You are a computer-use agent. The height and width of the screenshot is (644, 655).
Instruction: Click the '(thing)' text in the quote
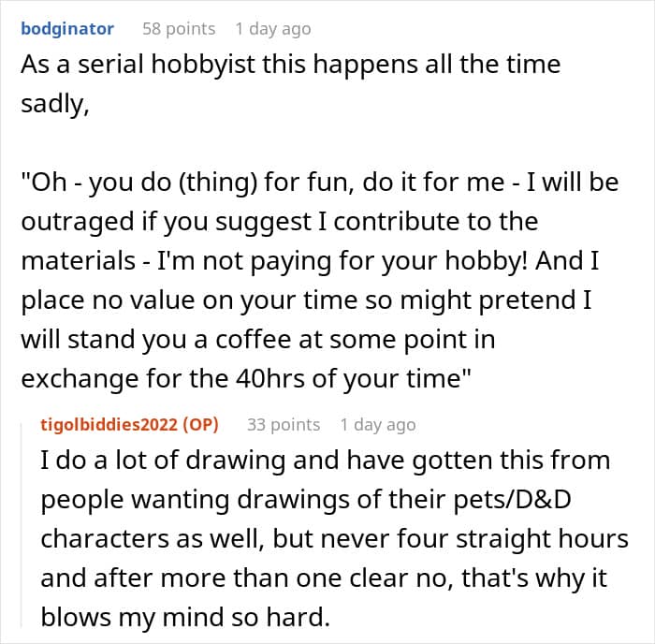coord(218,183)
